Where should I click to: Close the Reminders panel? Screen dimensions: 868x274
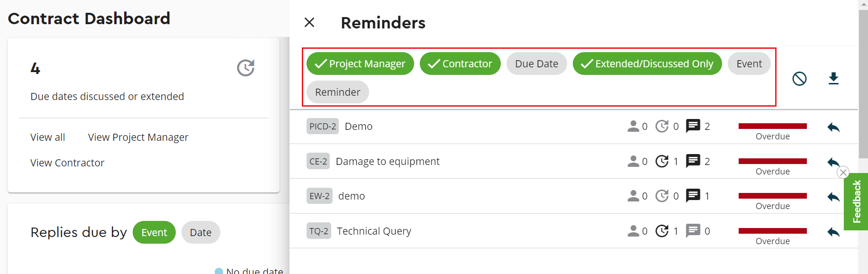coord(309,22)
